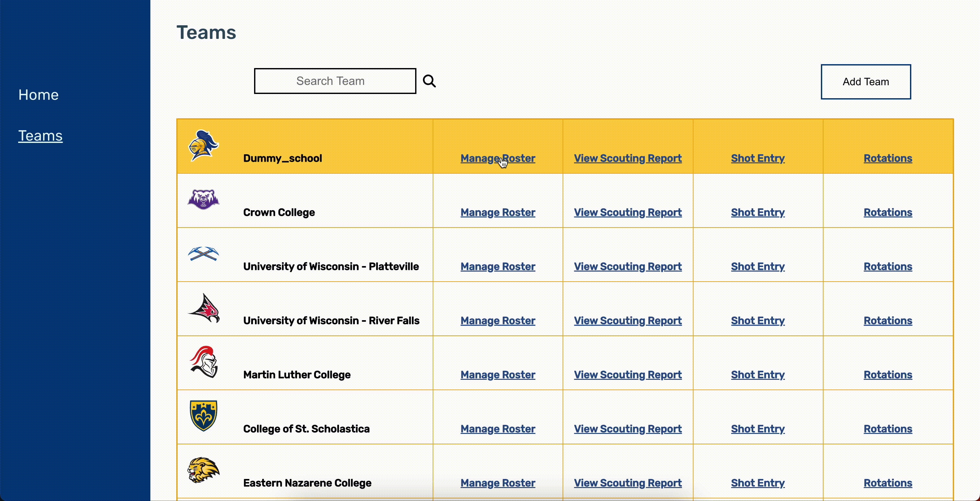
Task: Open Shot Entry for Eastern Nazarene College
Action: point(757,483)
